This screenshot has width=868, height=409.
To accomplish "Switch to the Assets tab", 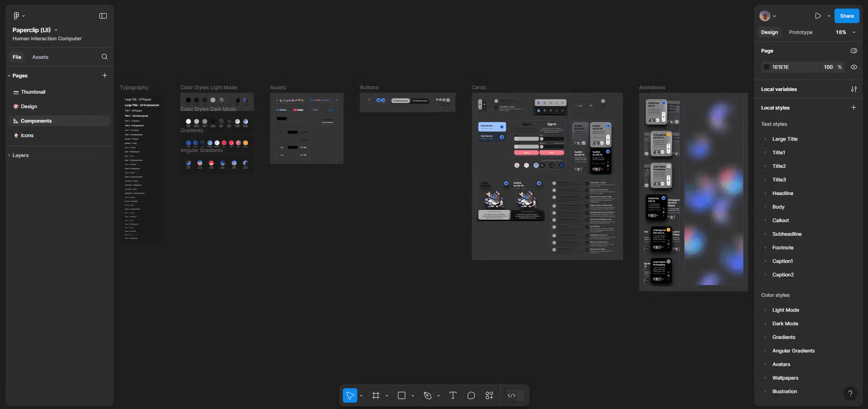I will 40,57.
